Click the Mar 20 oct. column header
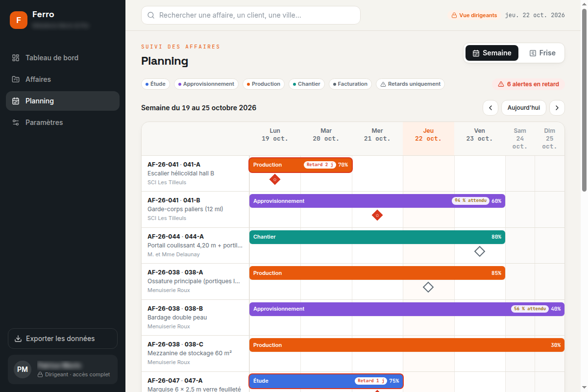The image size is (588, 392). pos(326,139)
